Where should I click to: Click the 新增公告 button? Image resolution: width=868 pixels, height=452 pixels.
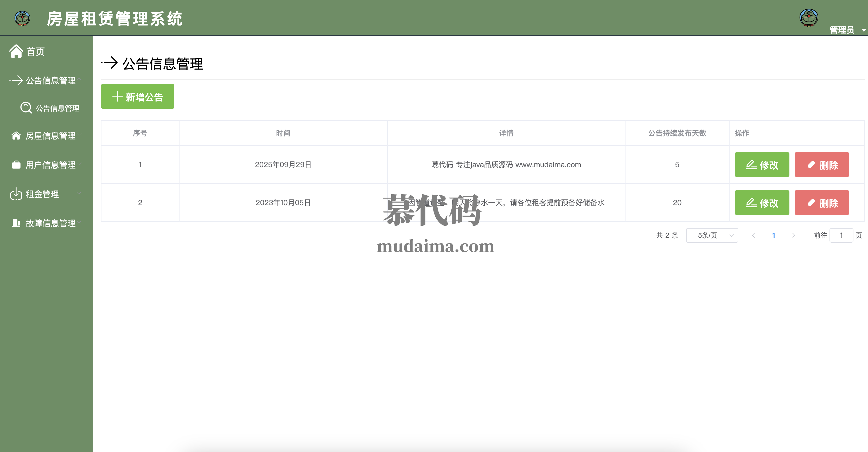pos(137,97)
